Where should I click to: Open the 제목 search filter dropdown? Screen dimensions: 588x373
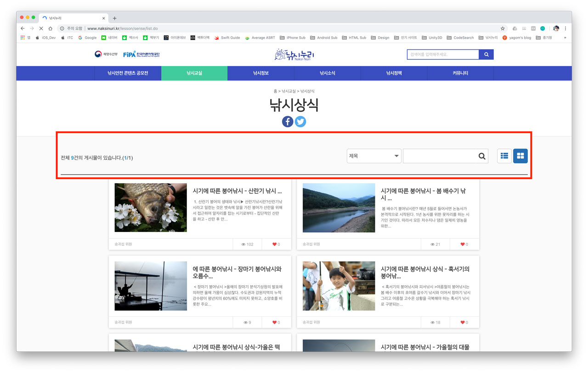click(x=373, y=156)
